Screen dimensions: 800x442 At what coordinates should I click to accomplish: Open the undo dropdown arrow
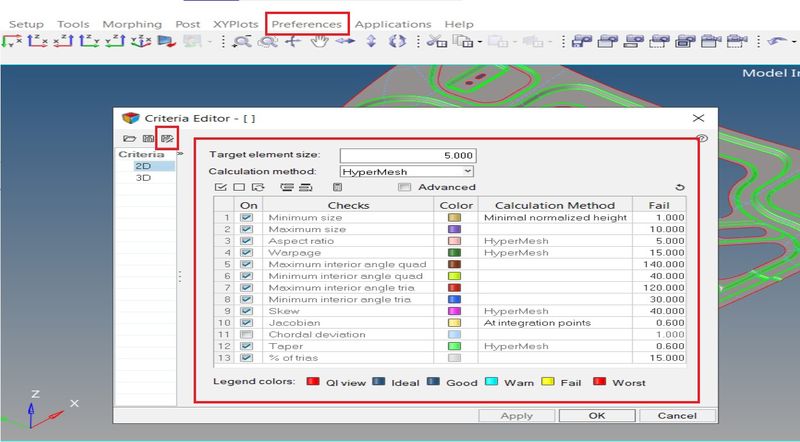coord(794,42)
